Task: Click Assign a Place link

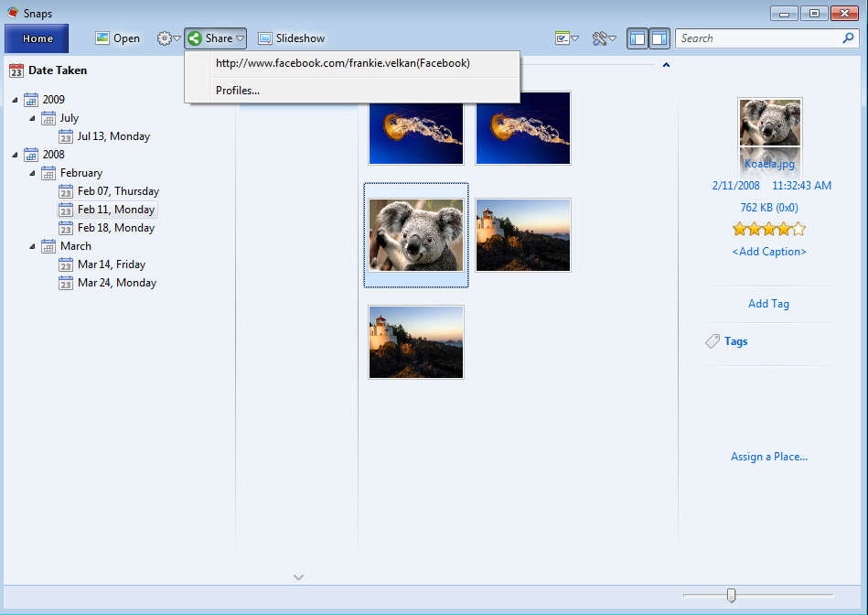Action: (768, 457)
